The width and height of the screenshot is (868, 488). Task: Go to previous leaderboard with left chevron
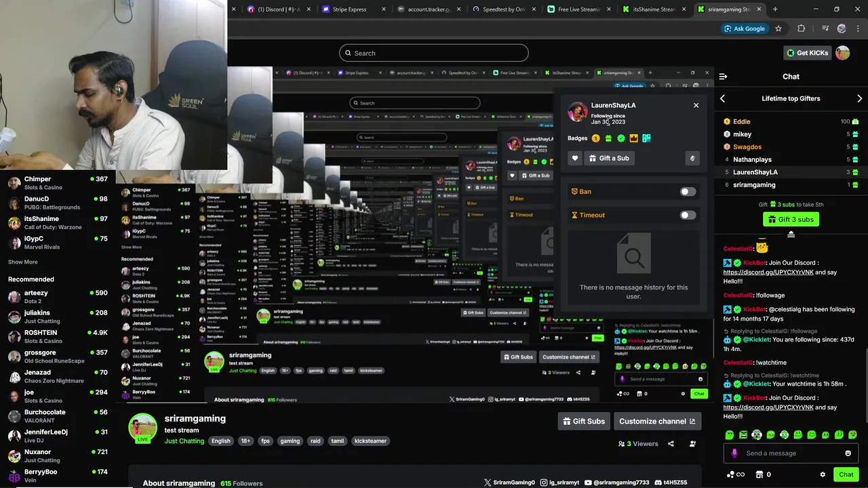723,99
